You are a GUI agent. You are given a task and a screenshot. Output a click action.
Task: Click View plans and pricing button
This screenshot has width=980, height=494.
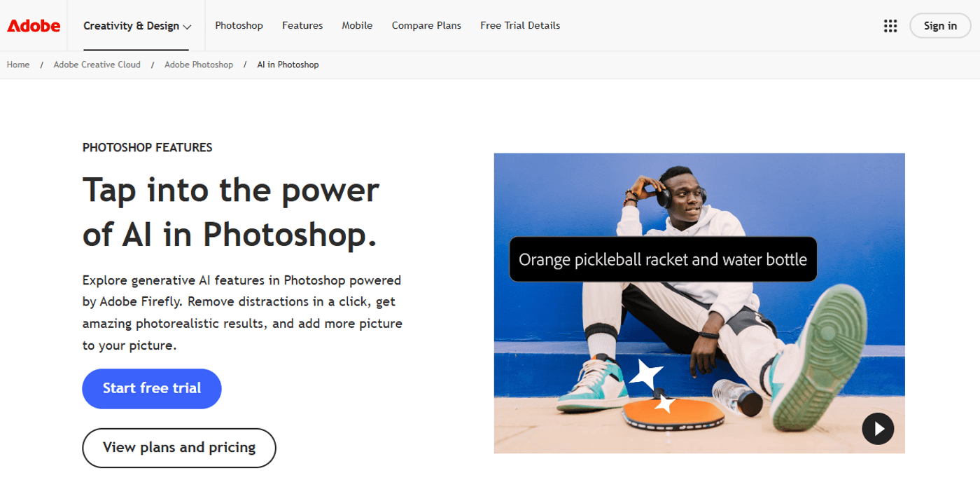[179, 448]
